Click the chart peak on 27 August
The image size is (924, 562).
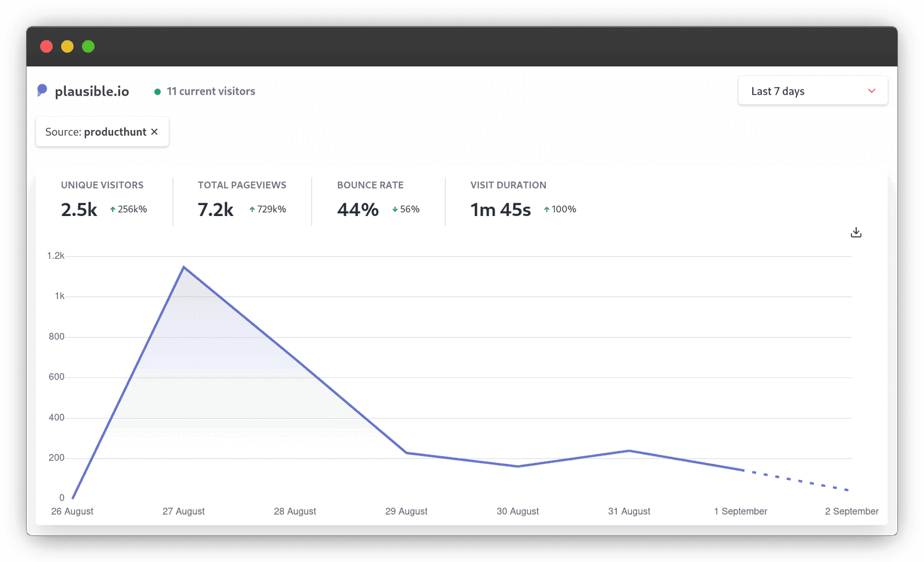point(184,267)
